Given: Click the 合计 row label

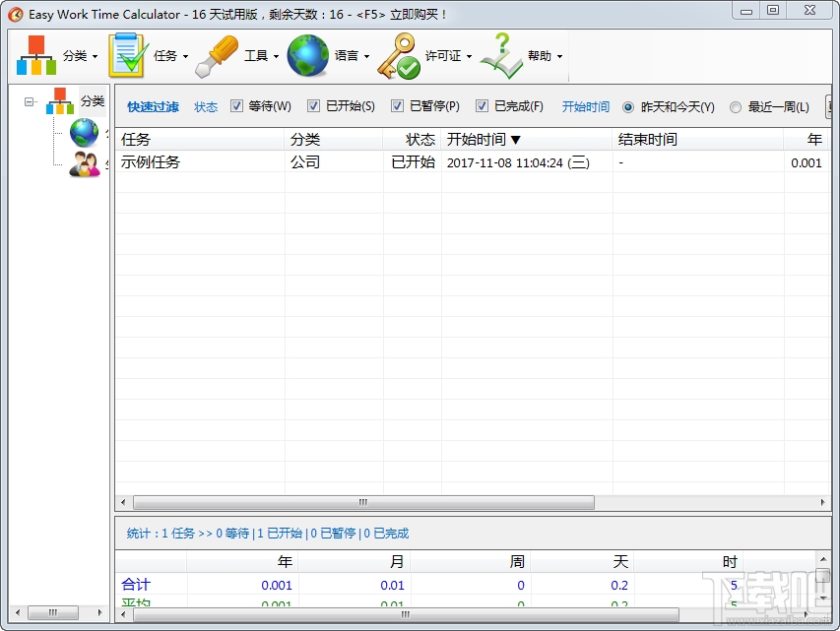Looking at the screenshot, I should click(136, 585).
